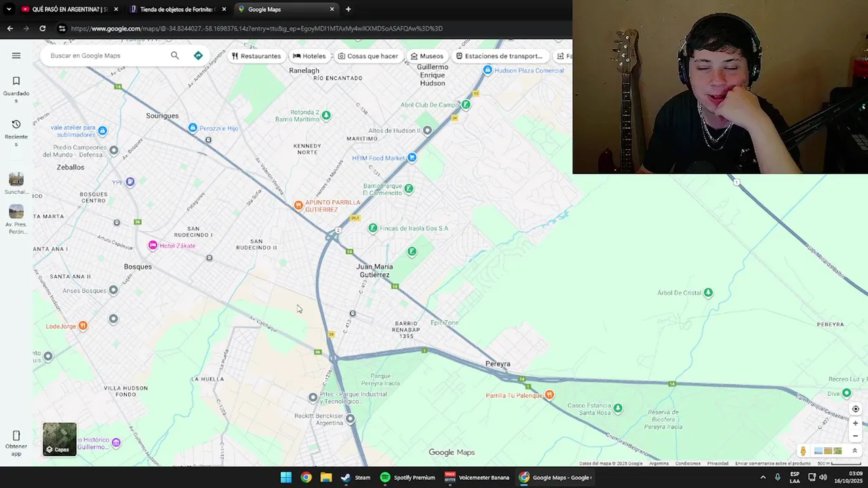The image size is (868, 488).
Task: Select the Casco Estancia Santa Rosa marker
Action: pyautogui.click(x=617, y=408)
